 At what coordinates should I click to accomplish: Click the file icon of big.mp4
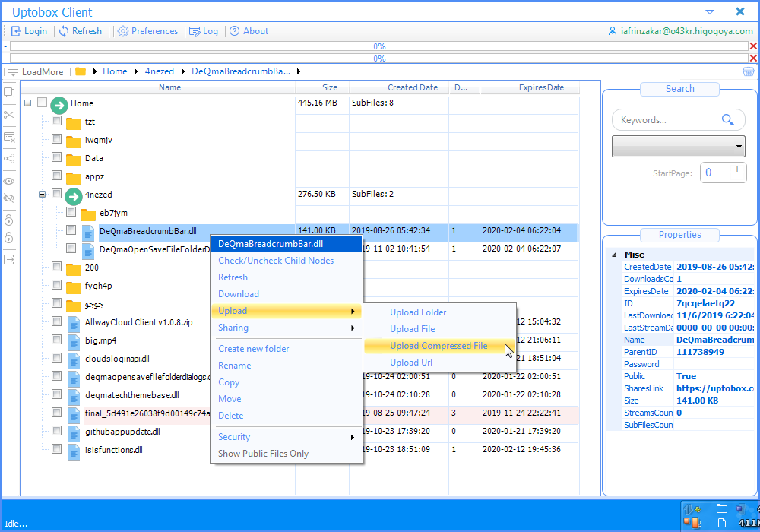tap(74, 341)
